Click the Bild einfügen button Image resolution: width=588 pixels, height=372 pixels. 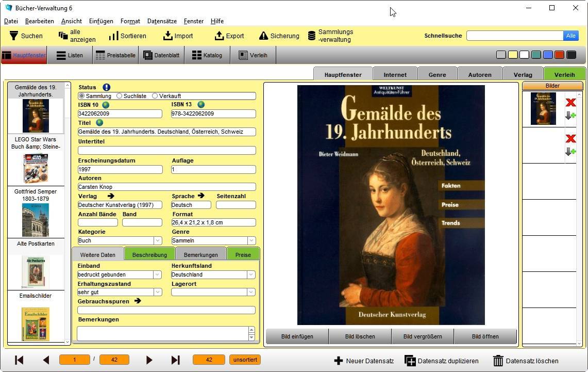[x=297, y=336]
